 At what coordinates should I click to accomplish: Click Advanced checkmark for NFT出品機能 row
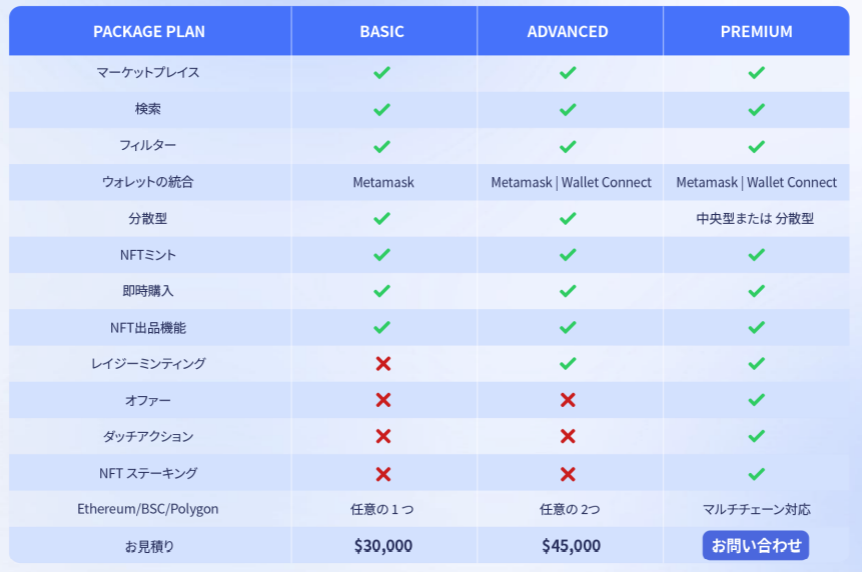tap(568, 327)
